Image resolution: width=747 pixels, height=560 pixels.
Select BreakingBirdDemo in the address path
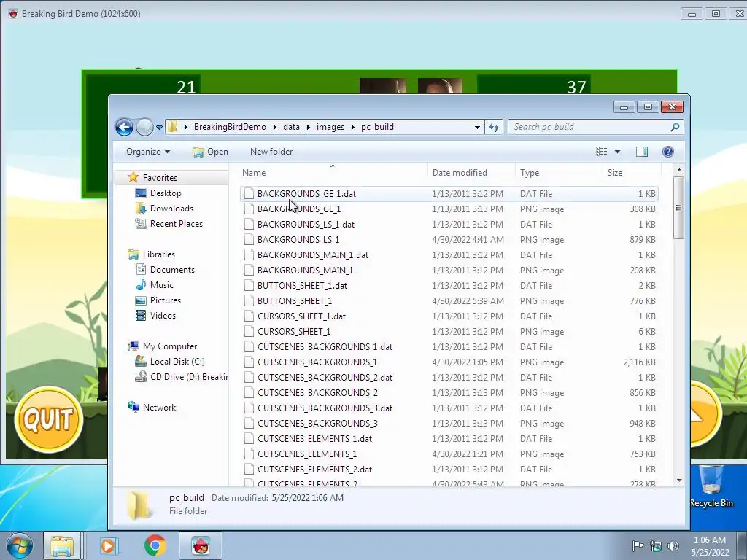pyautogui.click(x=230, y=127)
